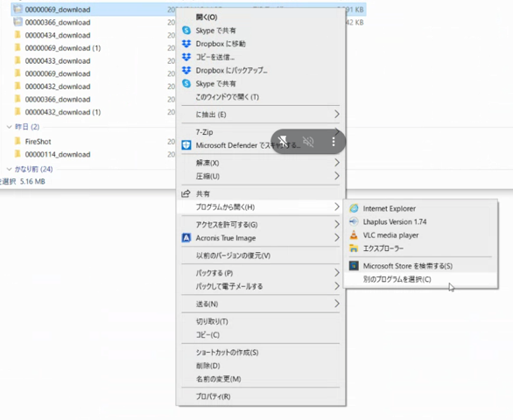Select the FireShot folder name

click(x=38, y=142)
